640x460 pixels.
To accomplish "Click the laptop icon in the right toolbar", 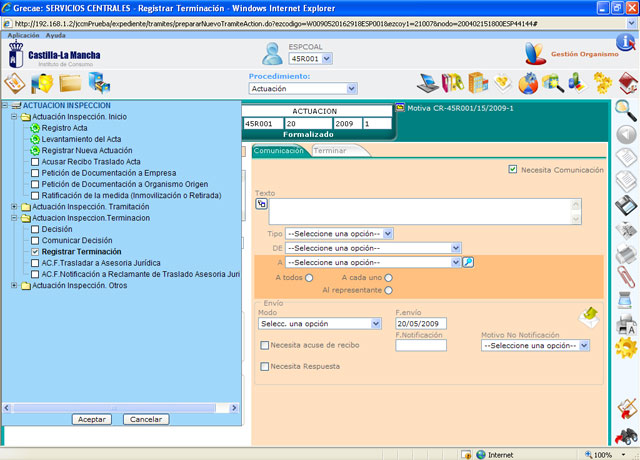I will [x=427, y=83].
